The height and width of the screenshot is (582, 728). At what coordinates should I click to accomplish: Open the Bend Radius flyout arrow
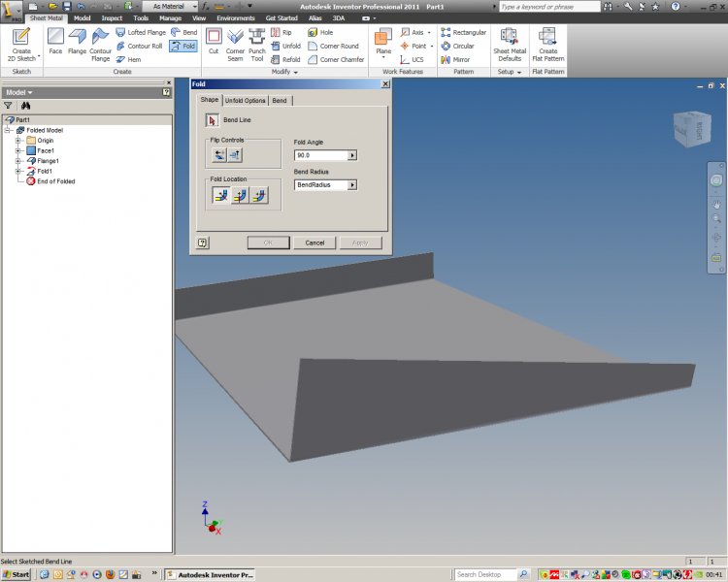click(x=352, y=184)
